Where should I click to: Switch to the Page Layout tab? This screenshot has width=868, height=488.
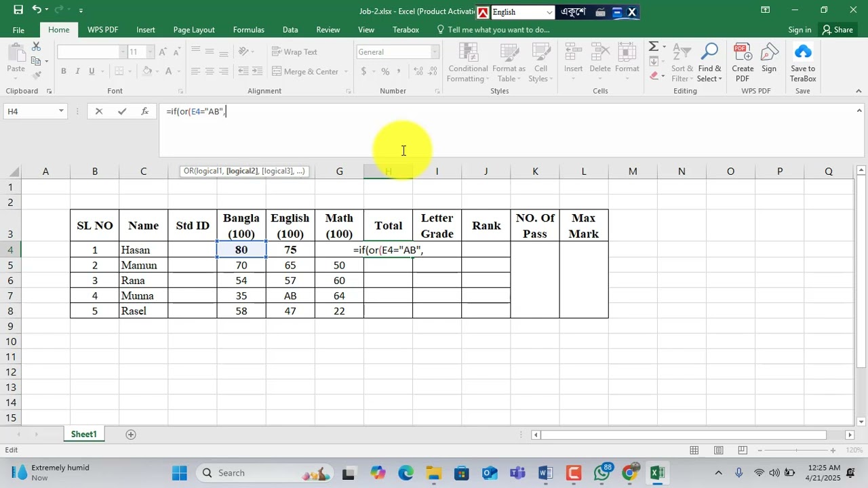point(194,30)
